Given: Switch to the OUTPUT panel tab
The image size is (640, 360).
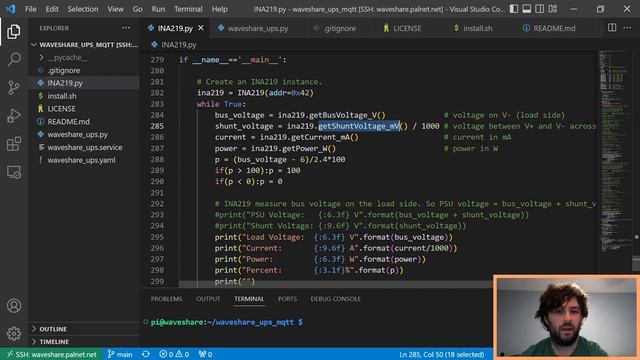Looking at the screenshot, I should click(x=208, y=299).
